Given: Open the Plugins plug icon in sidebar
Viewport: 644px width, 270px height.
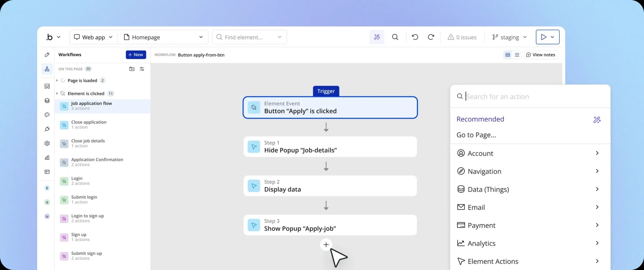Looking at the screenshot, I should [47, 129].
